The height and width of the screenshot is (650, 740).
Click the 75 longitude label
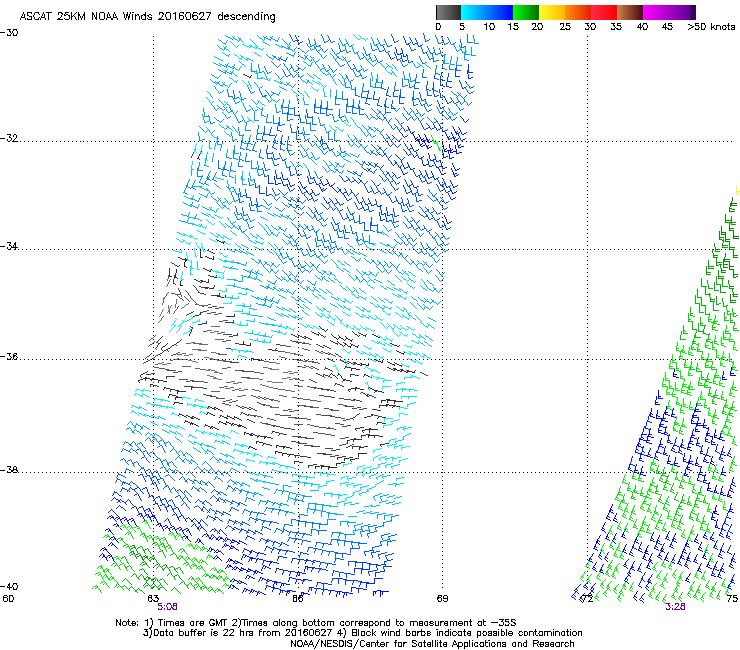pos(732,599)
